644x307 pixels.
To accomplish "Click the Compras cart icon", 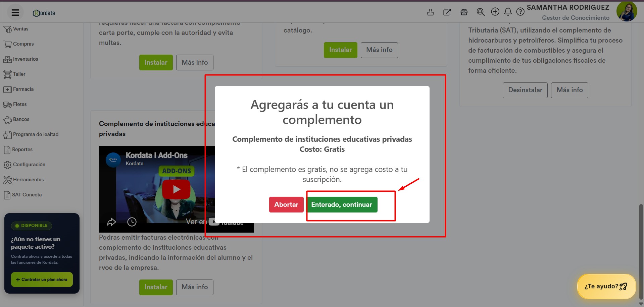I will point(7,44).
